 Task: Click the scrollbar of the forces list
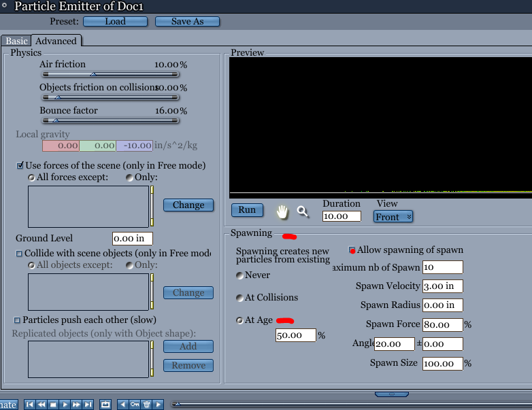point(152,206)
